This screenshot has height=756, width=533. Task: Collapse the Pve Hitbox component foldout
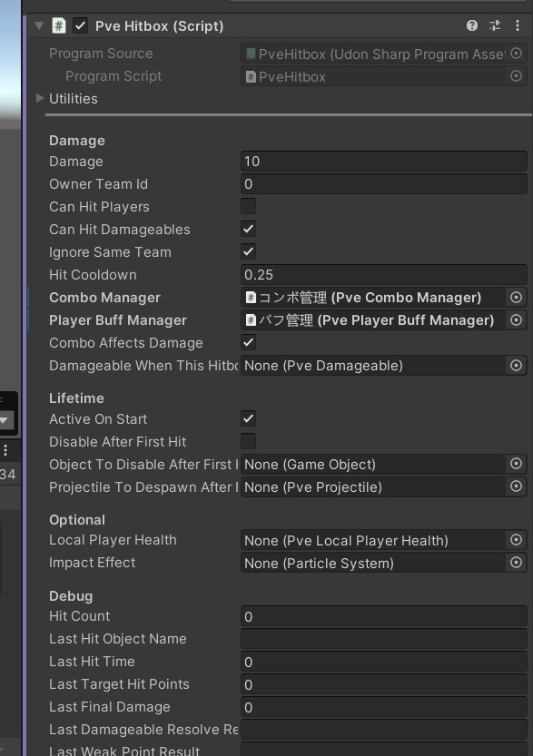pyautogui.click(x=40, y=25)
